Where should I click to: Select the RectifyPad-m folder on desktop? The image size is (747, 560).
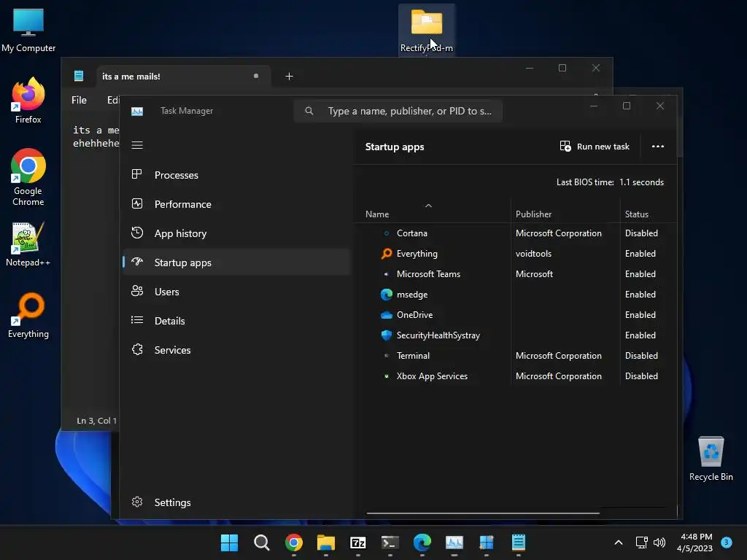[426, 31]
